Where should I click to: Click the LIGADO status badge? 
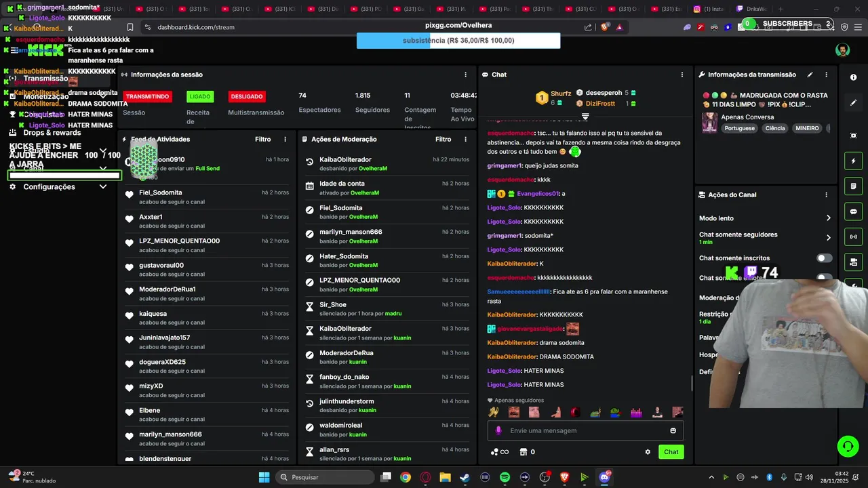click(x=199, y=96)
